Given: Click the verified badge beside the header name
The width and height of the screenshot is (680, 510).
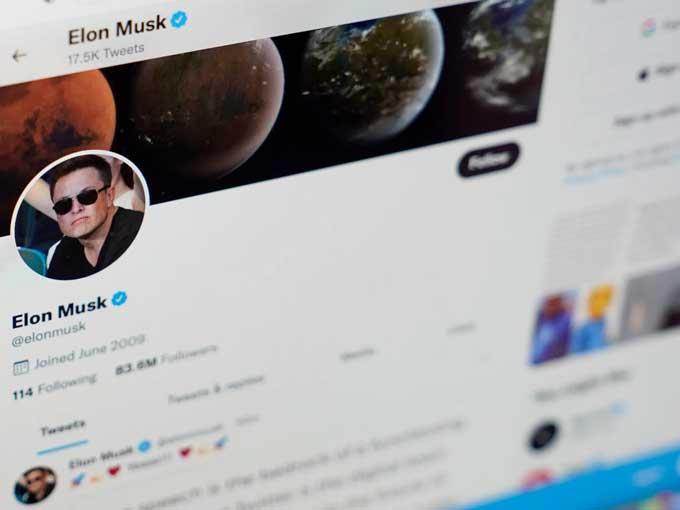Looking at the screenshot, I should click(179, 20).
